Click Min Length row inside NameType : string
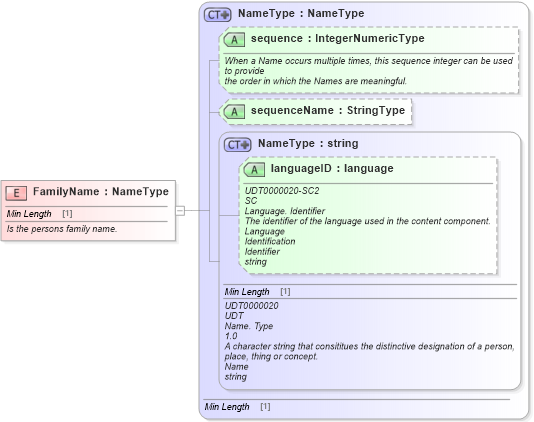 tap(370, 292)
